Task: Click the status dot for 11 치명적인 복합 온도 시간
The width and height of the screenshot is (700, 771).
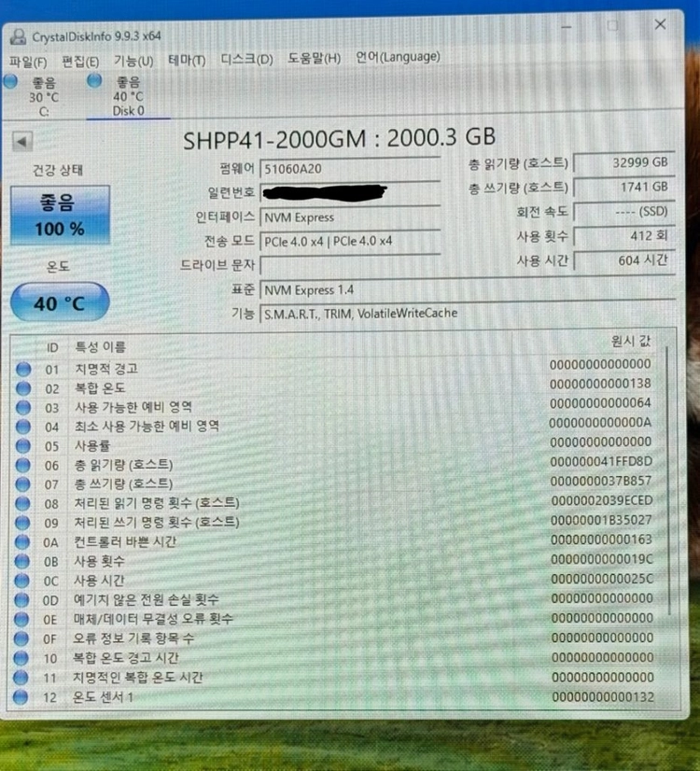Action: [x=21, y=678]
